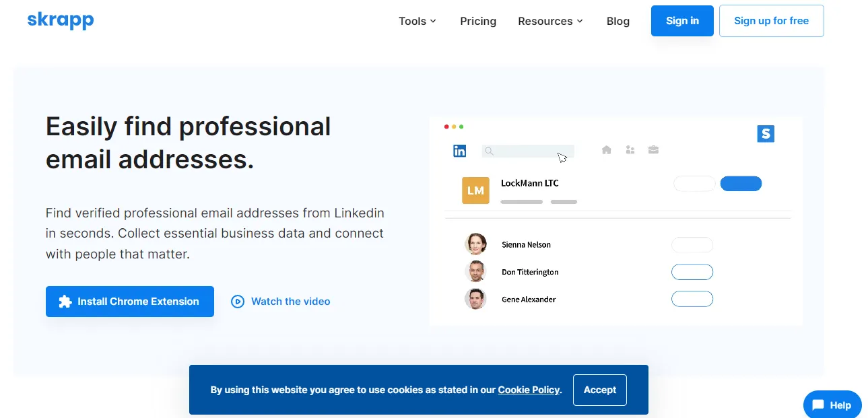The image size is (868, 418).
Task: Click the people icon in the mock toolbar
Action: click(x=630, y=150)
